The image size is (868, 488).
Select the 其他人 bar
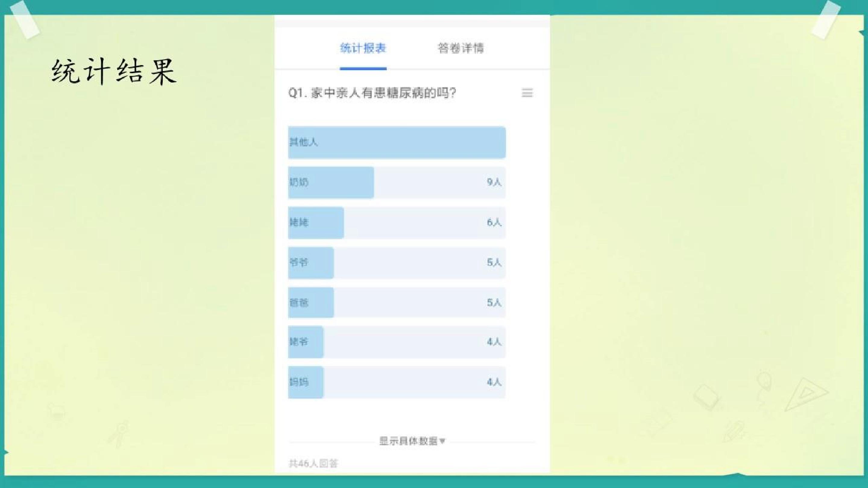tap(397, 142)
